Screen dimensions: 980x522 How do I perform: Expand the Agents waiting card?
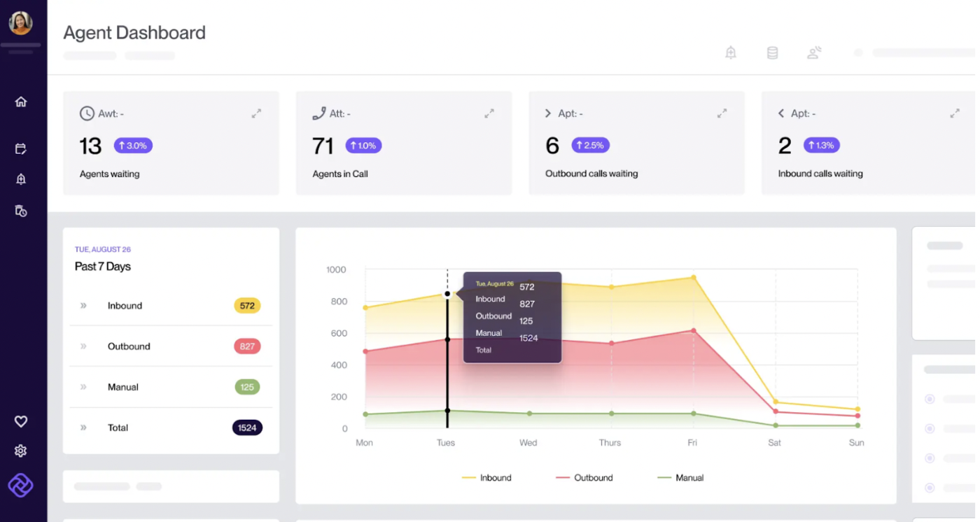[257, 113]
